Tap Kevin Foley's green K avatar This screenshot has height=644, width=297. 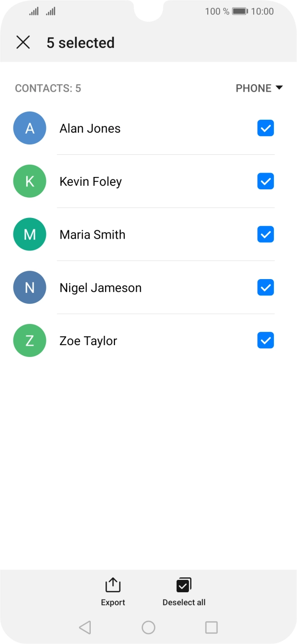(30, 181)
